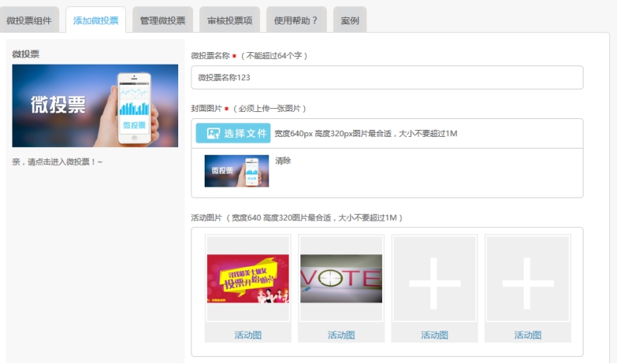The width and height of the screenshot is (617, 364).
Task: Open the 微投票组件 tab
Action: 30,20
